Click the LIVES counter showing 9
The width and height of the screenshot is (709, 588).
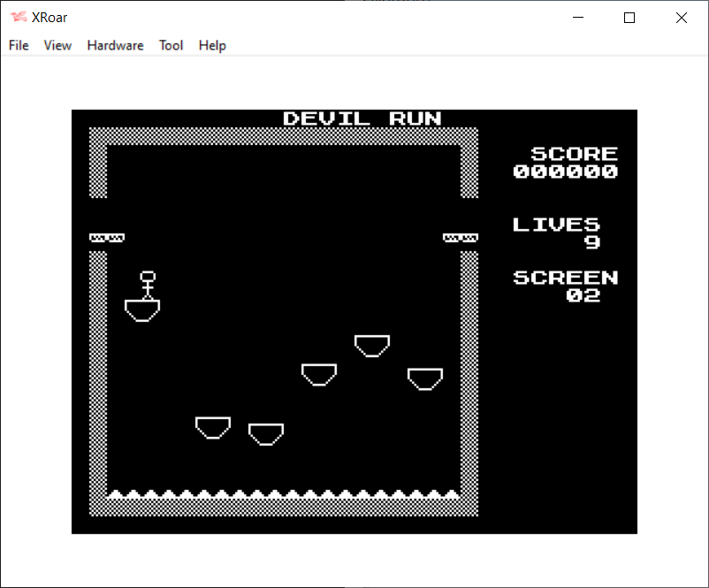pos(592,242)
